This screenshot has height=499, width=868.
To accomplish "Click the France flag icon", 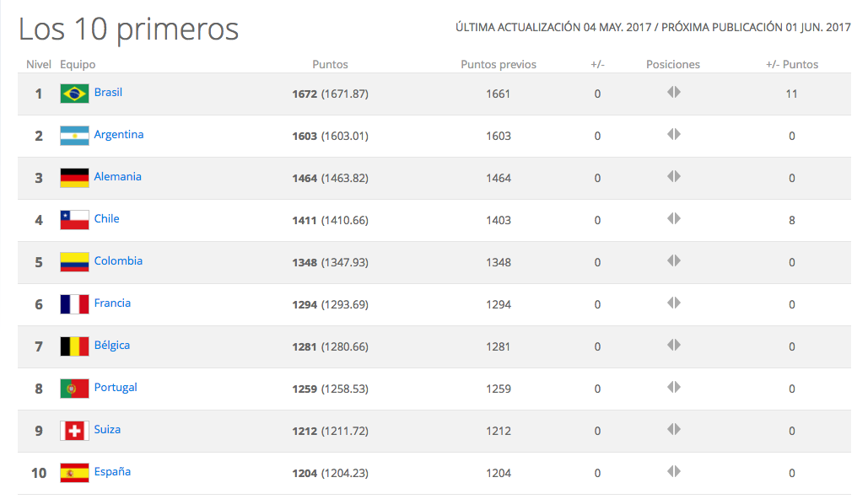I will click(x=73, y=303).
